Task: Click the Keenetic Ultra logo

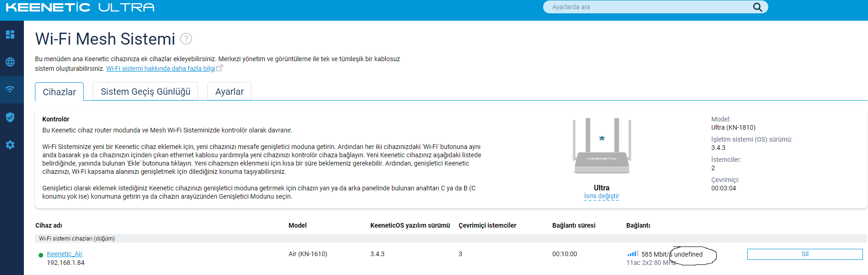Action: pyautogui.click(x=80, y=7)
